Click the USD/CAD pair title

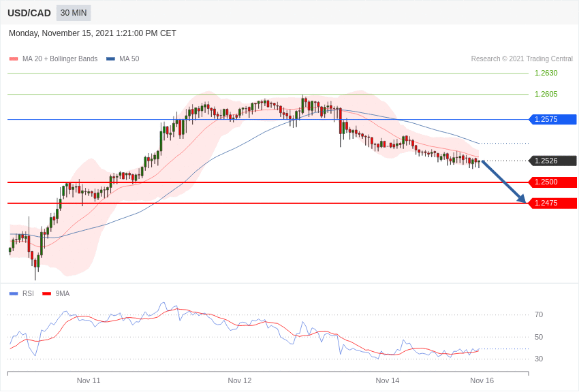(29, 13)
